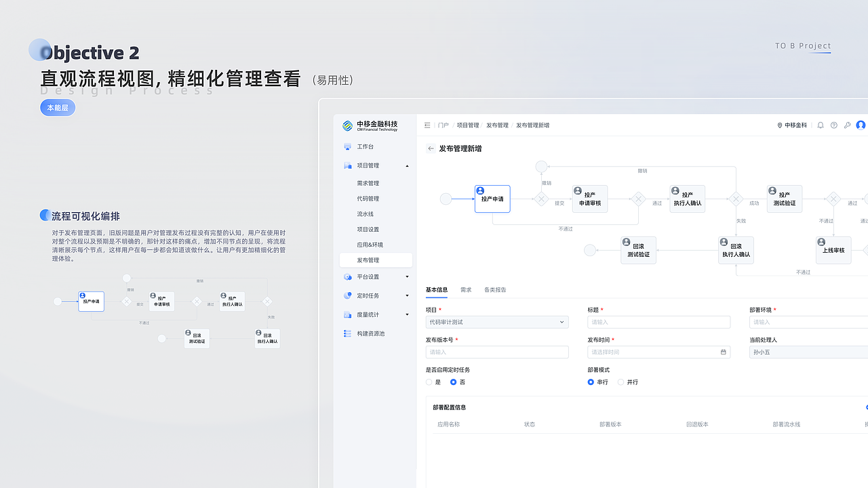868x488 pixels.
Task: Select the 撤销 end circle atop the app flowchart
Action: coord(541,166)
